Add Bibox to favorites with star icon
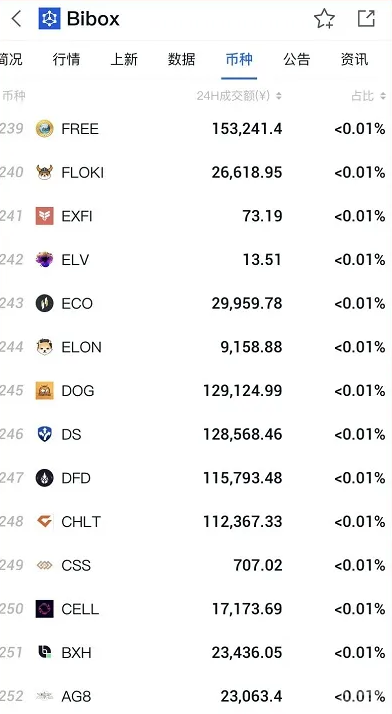Screen dimensions: 392x714 pyautogui.click(x=324, y=19)
